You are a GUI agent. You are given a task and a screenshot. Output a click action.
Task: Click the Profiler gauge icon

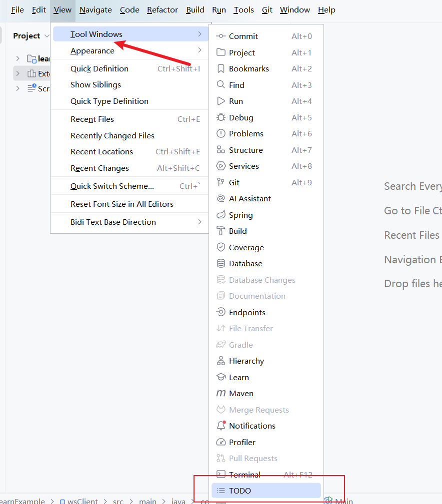coord(220,442)
